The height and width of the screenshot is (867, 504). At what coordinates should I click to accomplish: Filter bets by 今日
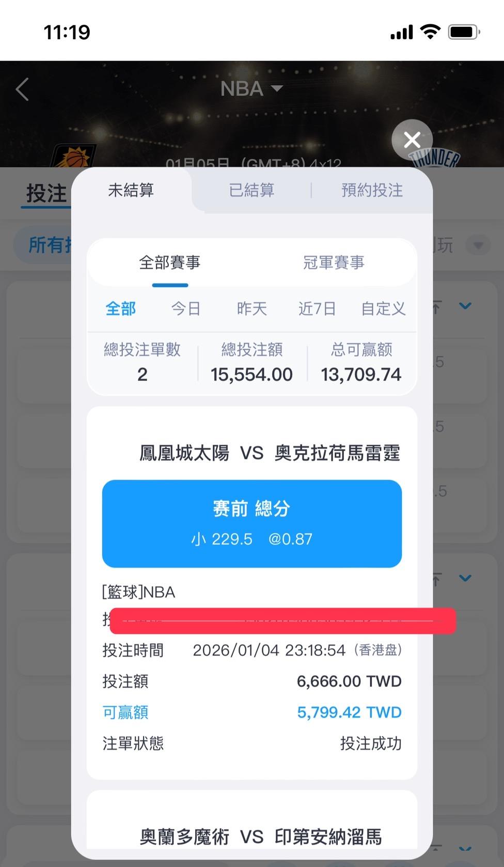[x=186, y=308]
